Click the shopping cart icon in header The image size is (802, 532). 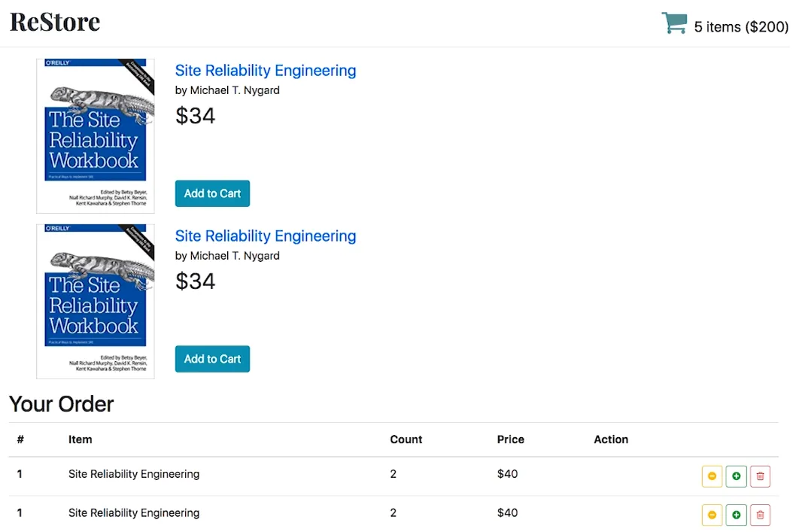(x=673, y=23)
